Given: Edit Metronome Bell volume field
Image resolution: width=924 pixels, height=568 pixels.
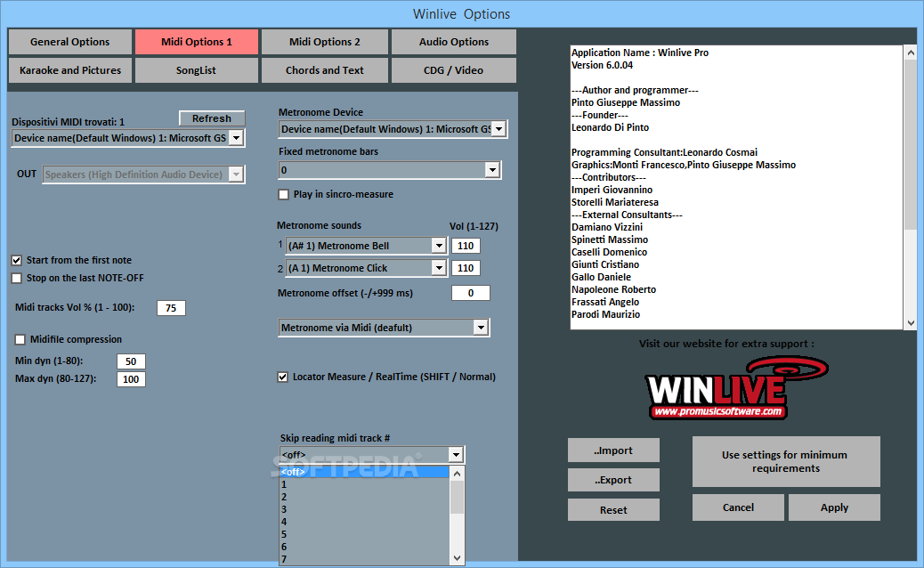Looking at the screenshot, I should pyautogui.click(x=466, y=246).
